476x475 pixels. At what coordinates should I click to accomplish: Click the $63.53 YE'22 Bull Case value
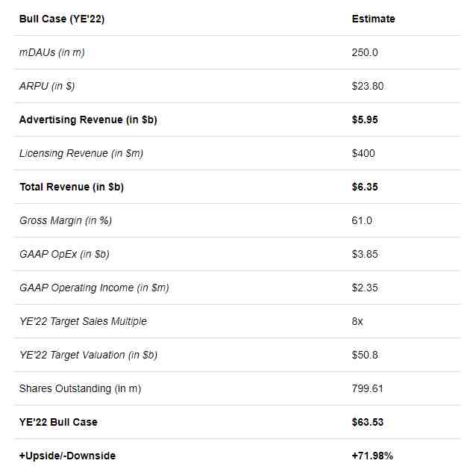[368, 422]
